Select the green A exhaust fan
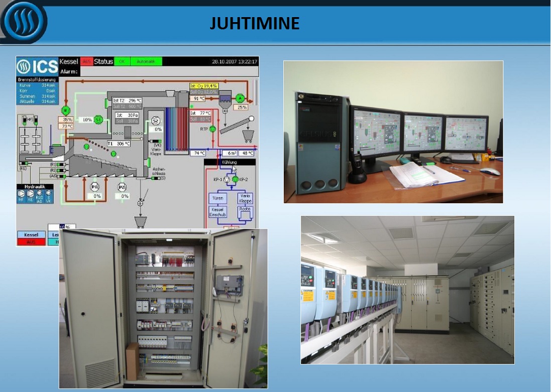The image size is (551, 392). pos(240,98)
